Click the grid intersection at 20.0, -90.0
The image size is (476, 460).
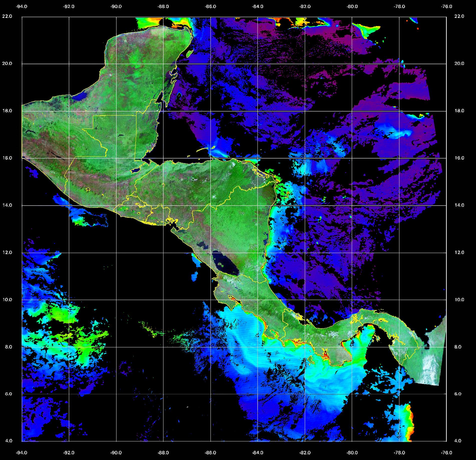point(116,64)
